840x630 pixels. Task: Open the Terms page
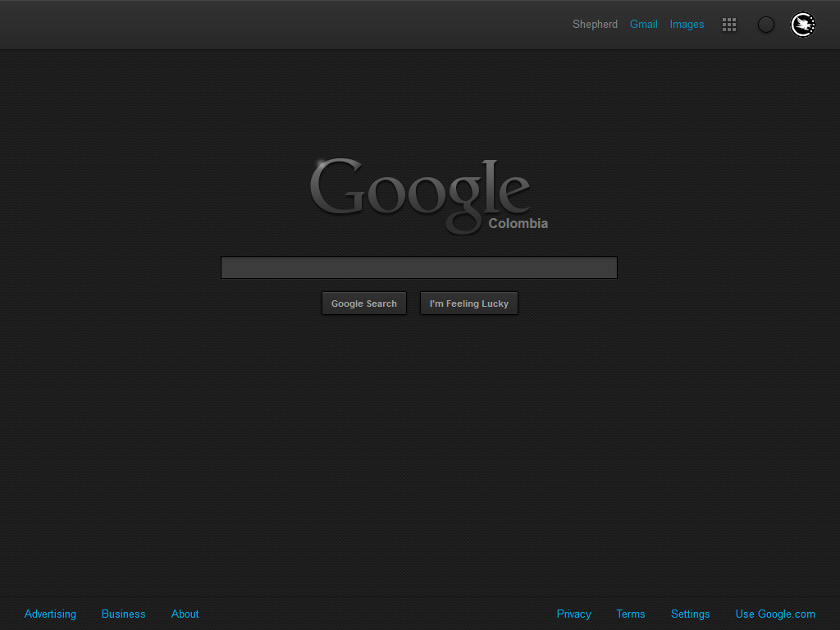pos(630,614)
